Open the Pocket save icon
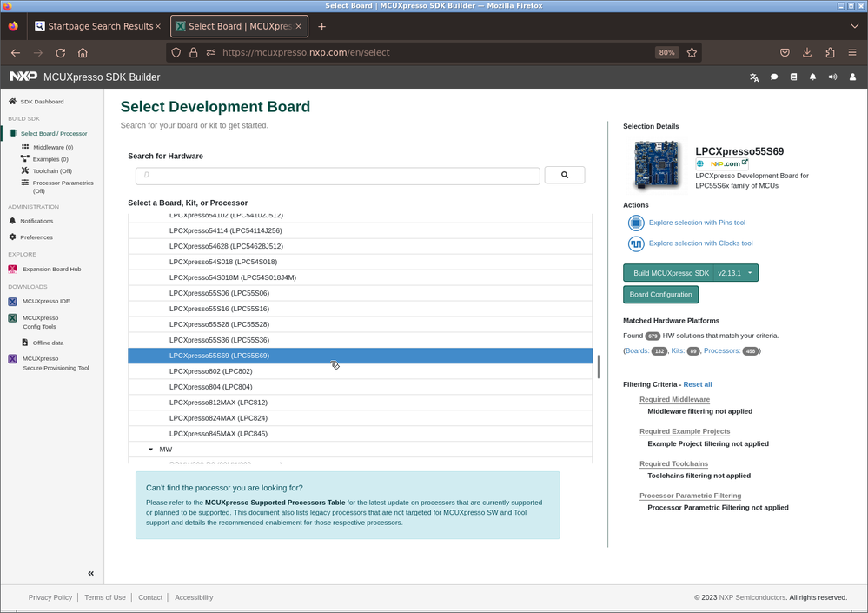This screenshot has width=868, height=613. pyautogui.click(x=785, y=53)
